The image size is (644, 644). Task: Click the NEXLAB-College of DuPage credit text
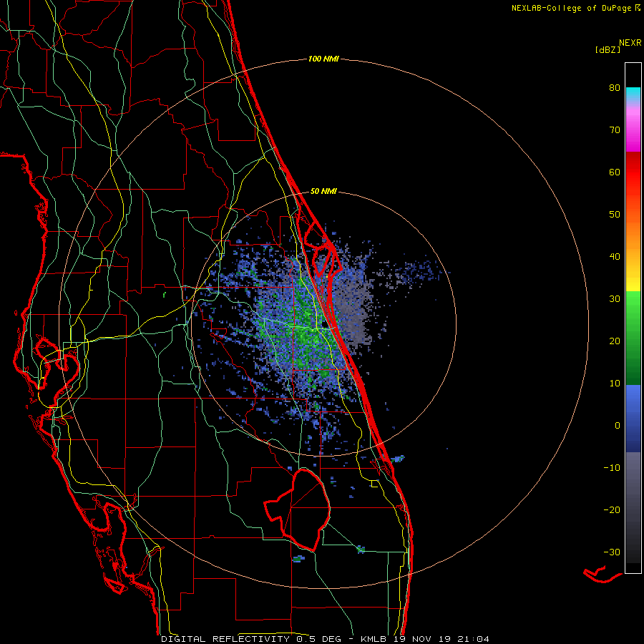[x=576, y=8]
